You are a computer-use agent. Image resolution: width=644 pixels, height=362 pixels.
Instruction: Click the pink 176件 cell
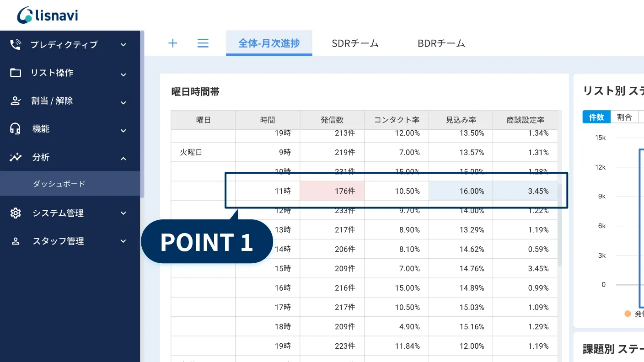pos(332,191)
